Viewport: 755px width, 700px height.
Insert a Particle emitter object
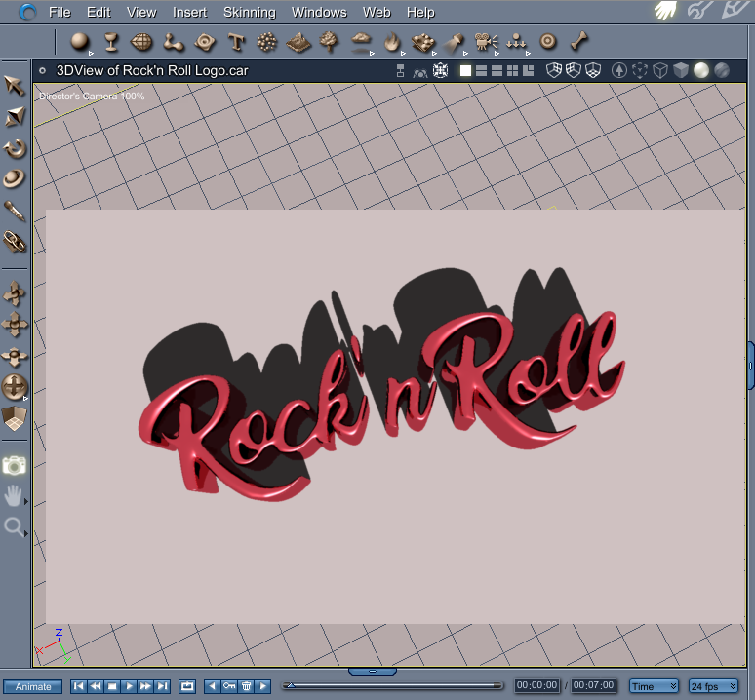(x=266, y=42)
